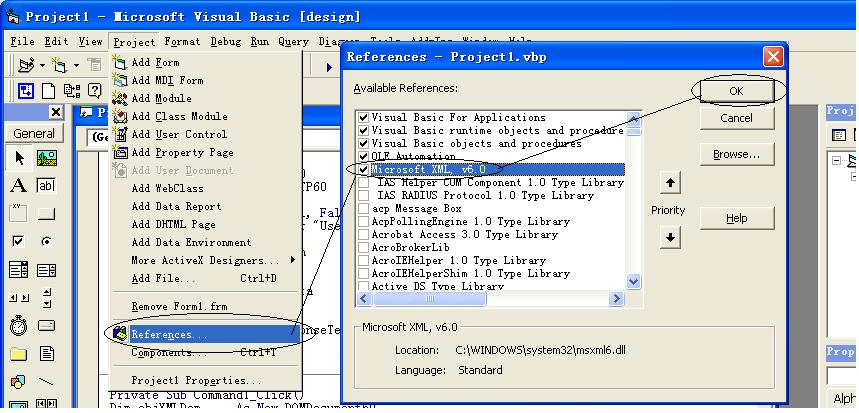Screen dimensions: 859x413
Task: Click the blank page toolbar icon
Action: click(49, 90)
